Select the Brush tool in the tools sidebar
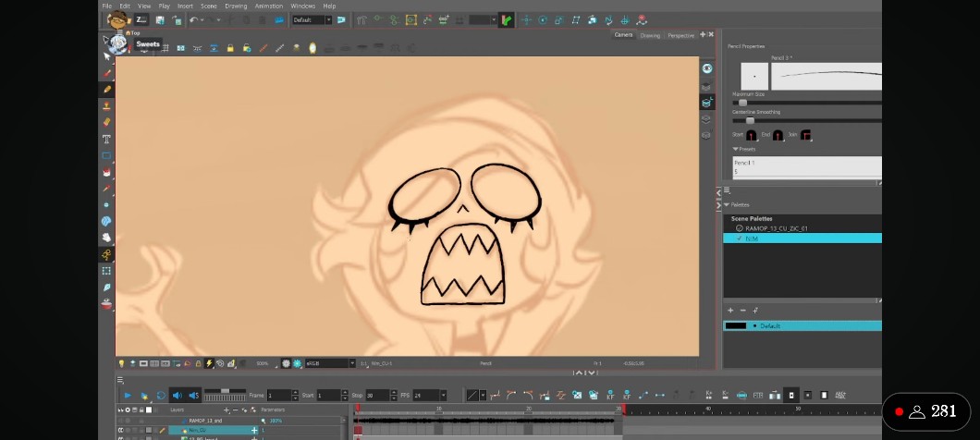The width and height of the screenshot is (980, 440). coord(107,74)
